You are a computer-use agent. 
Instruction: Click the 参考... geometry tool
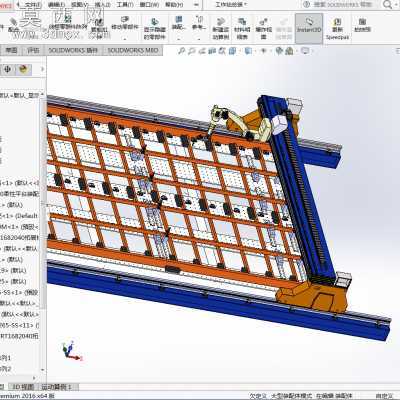pos(199,23)
